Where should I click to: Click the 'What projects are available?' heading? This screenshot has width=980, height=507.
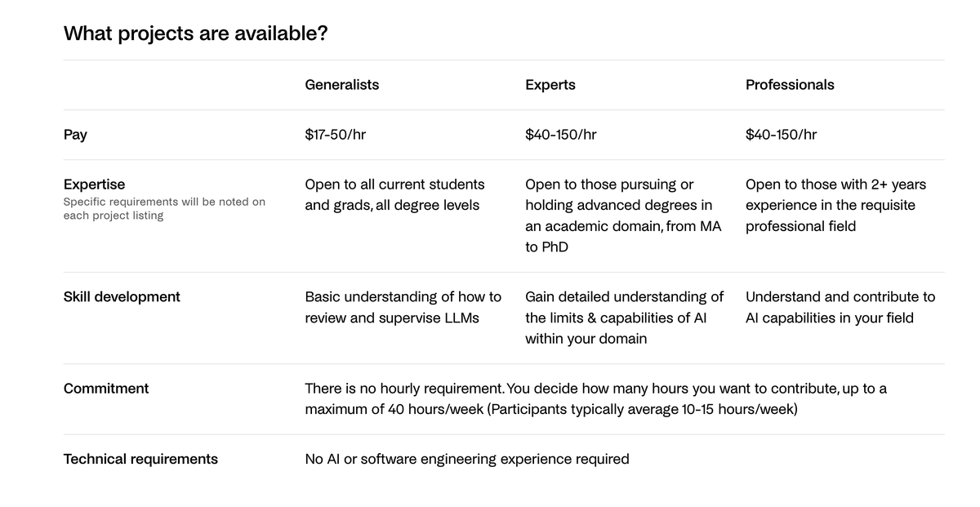195,33
